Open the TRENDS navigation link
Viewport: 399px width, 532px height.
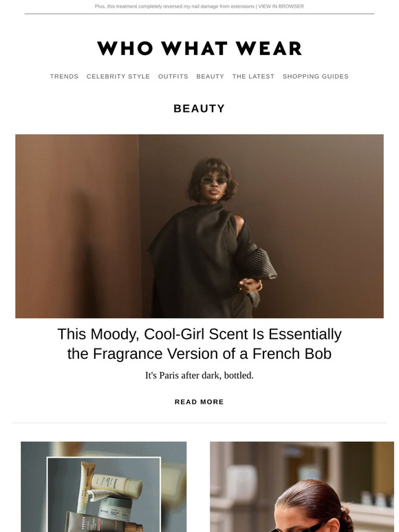coord(64,76)
